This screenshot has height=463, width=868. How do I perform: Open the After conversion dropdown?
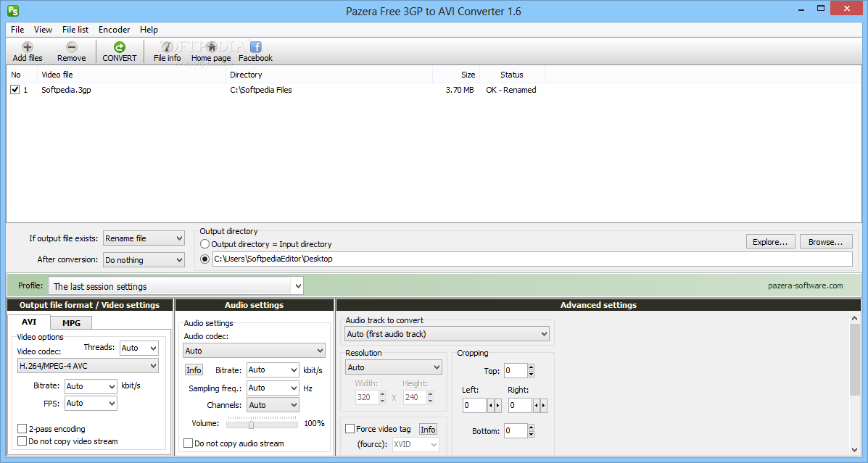(144, 260)
